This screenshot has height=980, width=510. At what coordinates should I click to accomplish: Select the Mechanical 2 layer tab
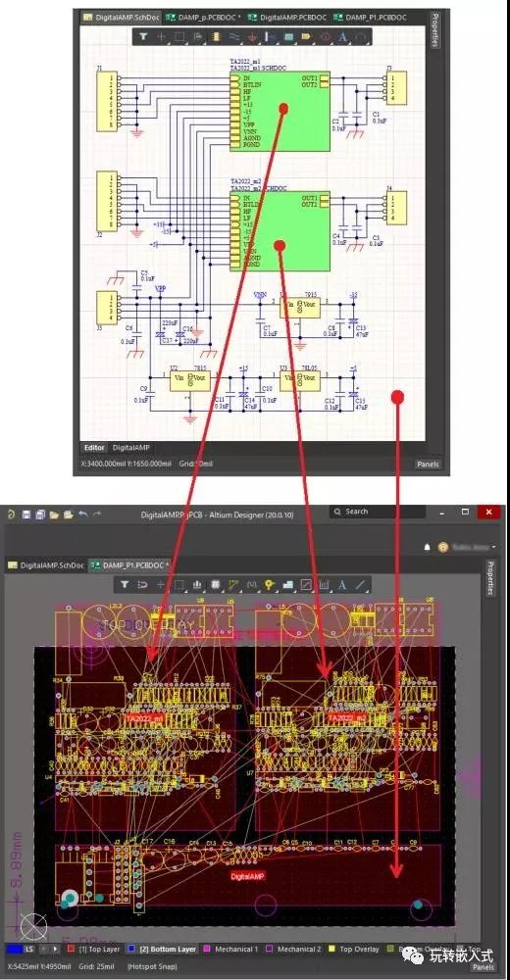(x=293, y=950)
